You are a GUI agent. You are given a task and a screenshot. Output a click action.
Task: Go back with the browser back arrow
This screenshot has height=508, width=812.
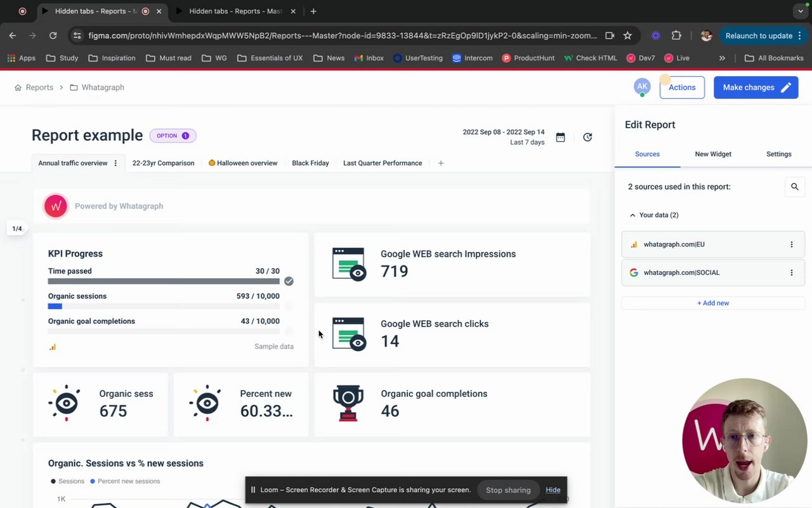click(13, 36)
